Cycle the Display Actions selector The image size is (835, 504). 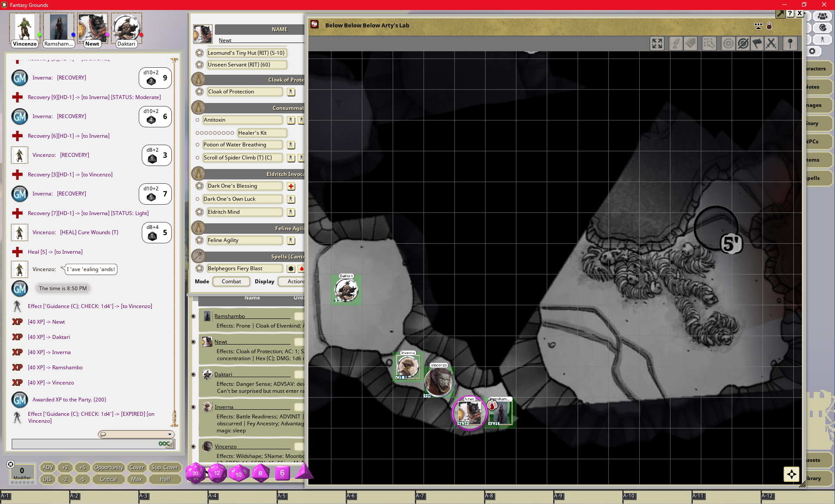pyautogui.click(x=291, y=282)
